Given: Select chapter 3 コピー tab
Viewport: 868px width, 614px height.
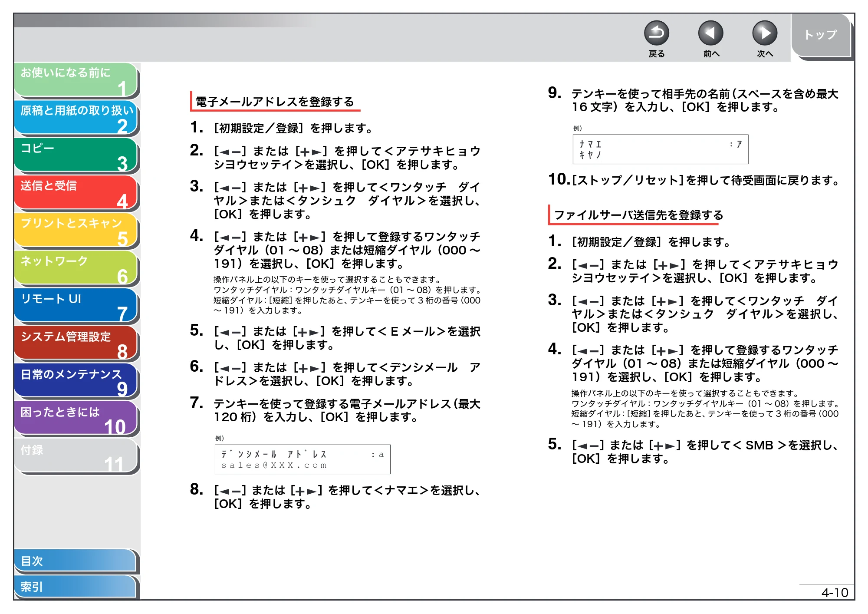Looking at the screenshot, I should click(x=76, y=155).
